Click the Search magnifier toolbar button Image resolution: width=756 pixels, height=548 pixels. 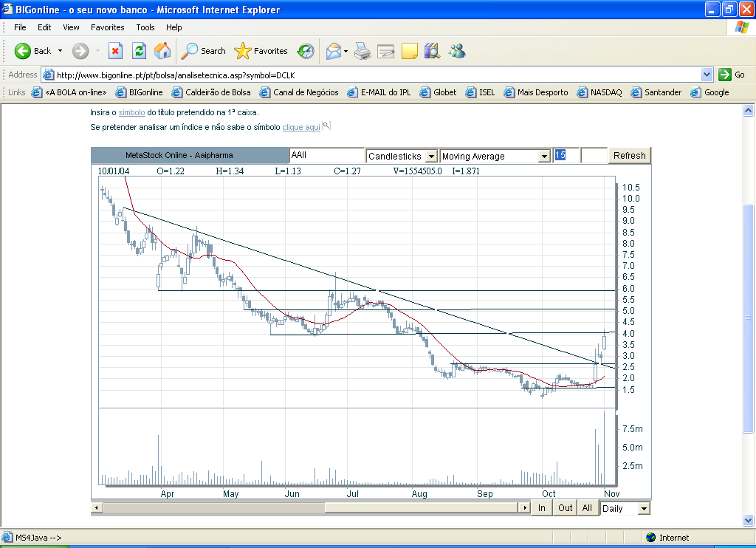tap(204, 51)
